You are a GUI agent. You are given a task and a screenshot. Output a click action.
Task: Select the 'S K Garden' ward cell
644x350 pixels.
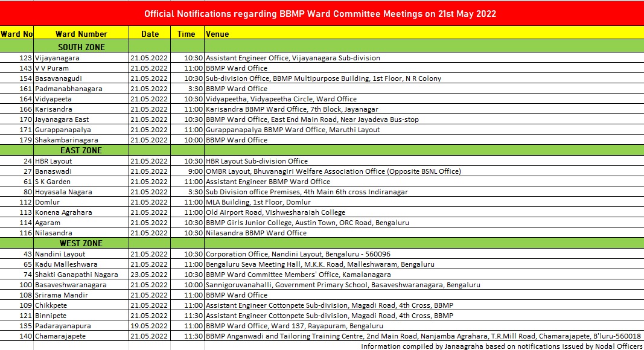click(81, 182)
